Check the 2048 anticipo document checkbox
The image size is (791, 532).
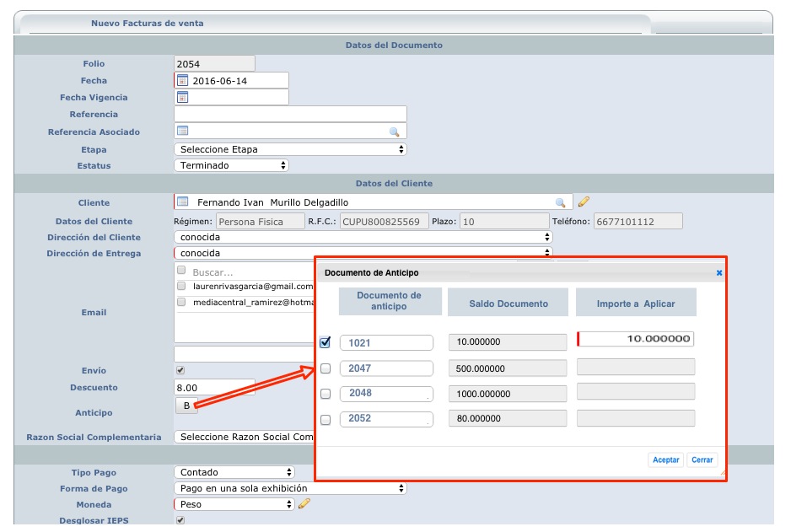(326, 394)
